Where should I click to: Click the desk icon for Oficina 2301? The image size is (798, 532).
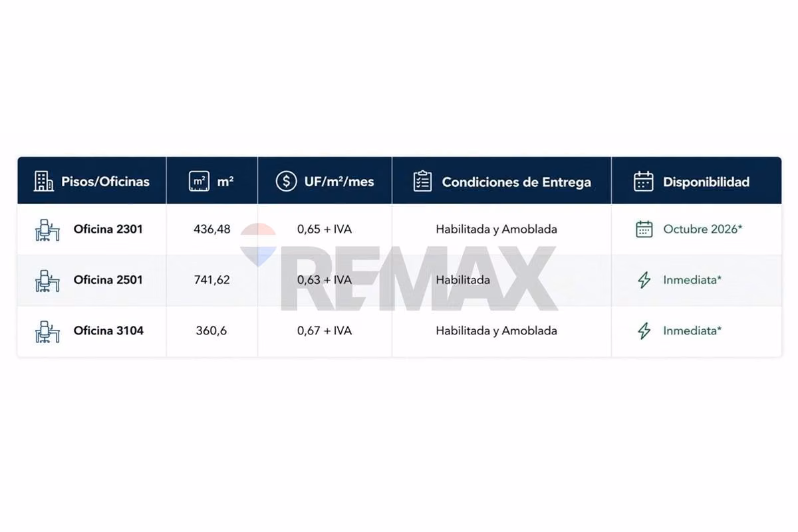[x=47, y=229]
